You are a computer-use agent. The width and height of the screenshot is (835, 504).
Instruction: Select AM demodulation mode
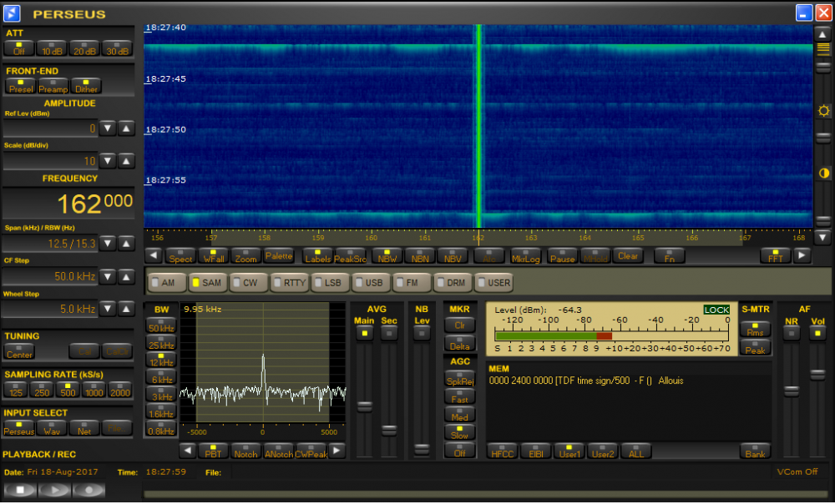[x=167, y=283]
